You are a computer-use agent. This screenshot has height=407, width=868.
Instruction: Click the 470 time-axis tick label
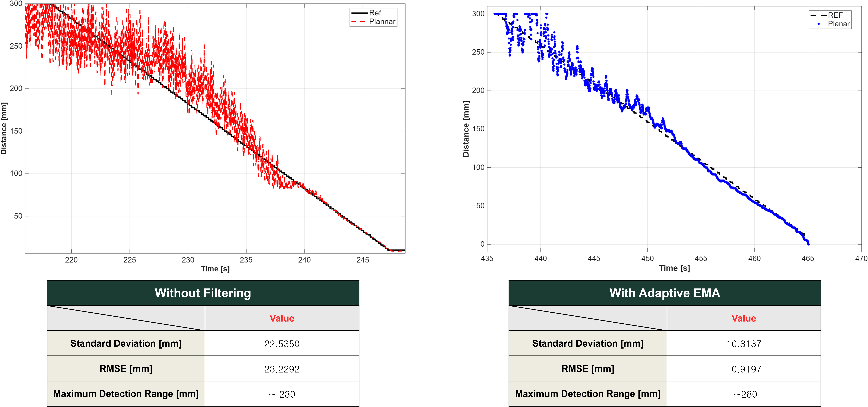point(861,259)
